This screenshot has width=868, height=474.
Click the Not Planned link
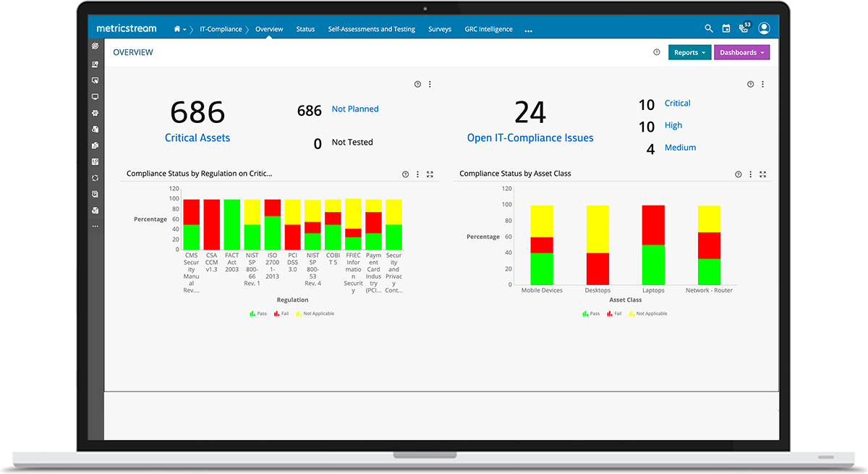click(354, 109)
